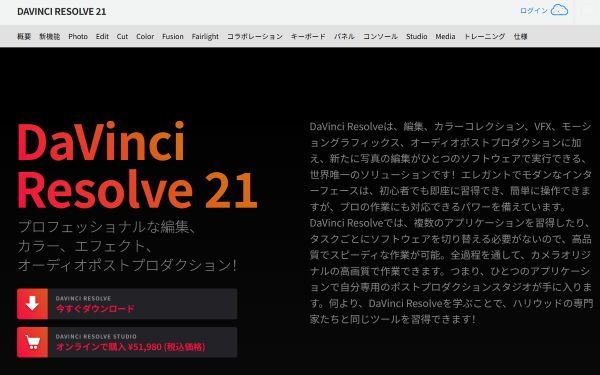Go to the Studio navigation item
This screenshot has width=600, height=375.
[416, 36]
